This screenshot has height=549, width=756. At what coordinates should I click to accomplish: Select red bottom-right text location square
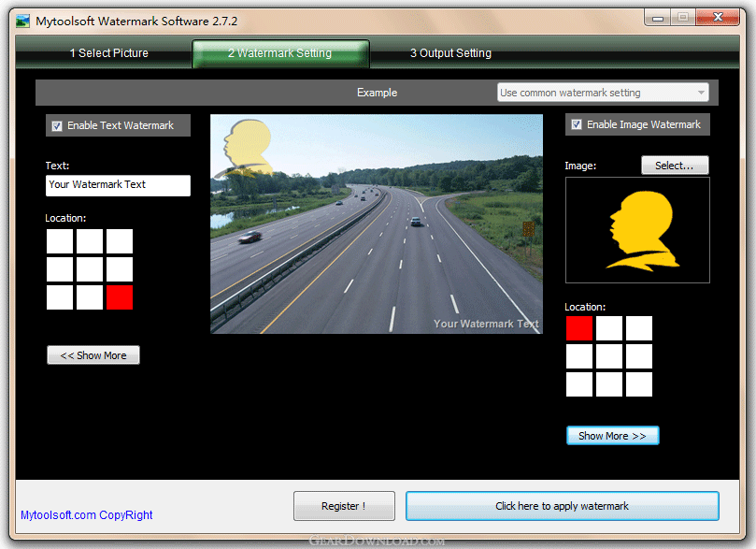tap(120, 297)
